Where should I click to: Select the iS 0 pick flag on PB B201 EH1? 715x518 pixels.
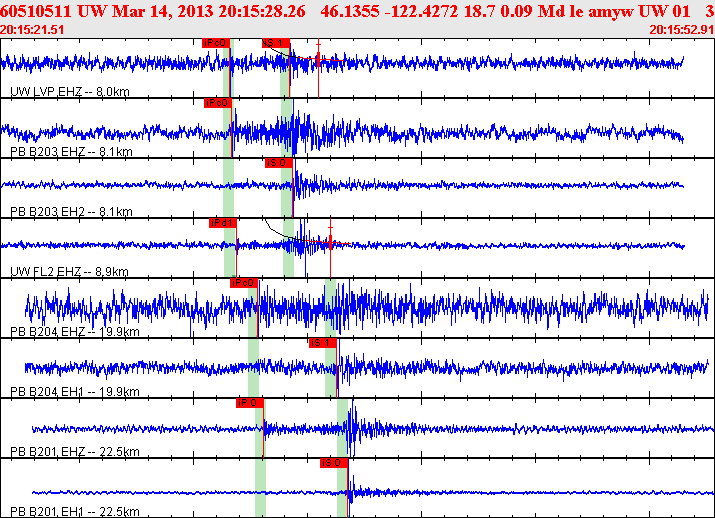[334, 463]
